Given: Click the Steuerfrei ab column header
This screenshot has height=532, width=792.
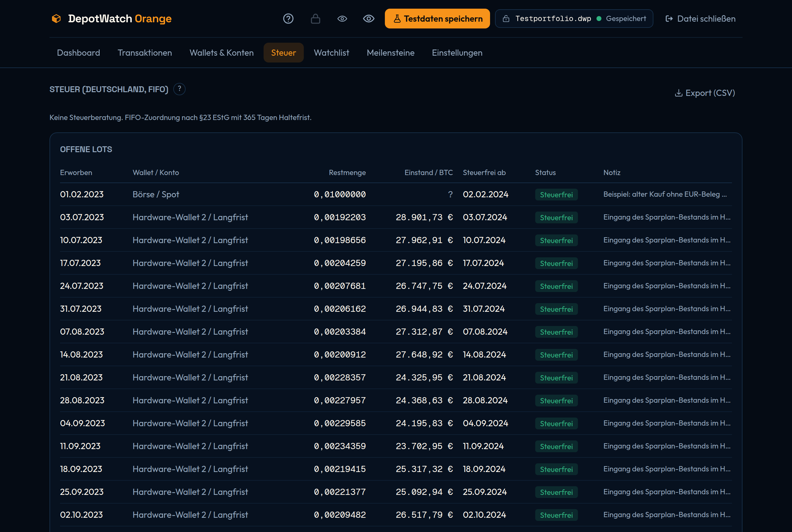Looking at the screenshot, I should pyautogui.click(x=484, y=173).
